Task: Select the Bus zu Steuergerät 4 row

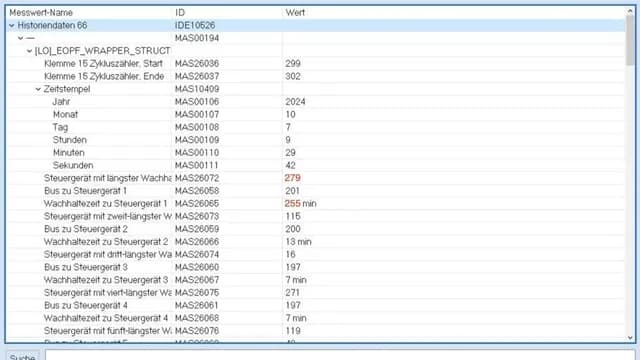Action: point(316,305)
